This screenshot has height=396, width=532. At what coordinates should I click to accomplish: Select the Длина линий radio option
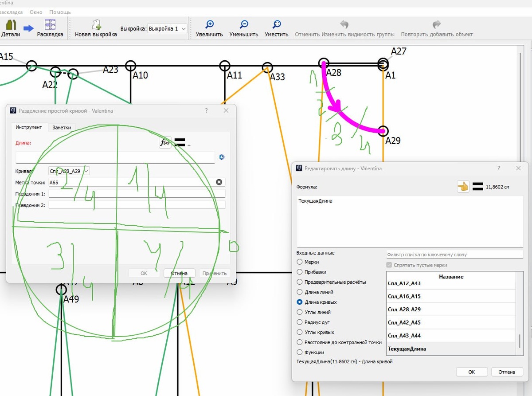tap(300, 292)
